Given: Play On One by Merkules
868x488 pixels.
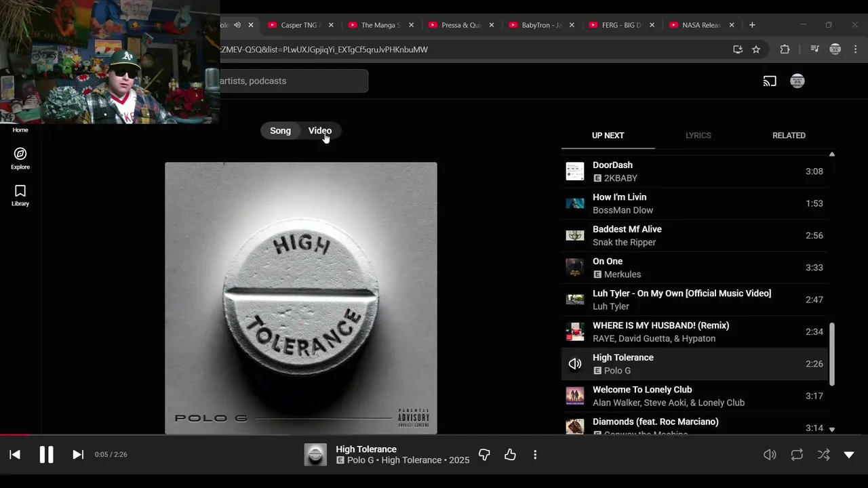Looking at the screenshot, I should click(694, 268).
